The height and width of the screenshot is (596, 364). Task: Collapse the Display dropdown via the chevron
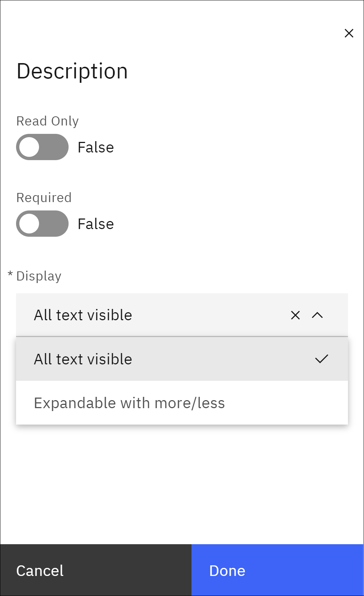point(317,315)
